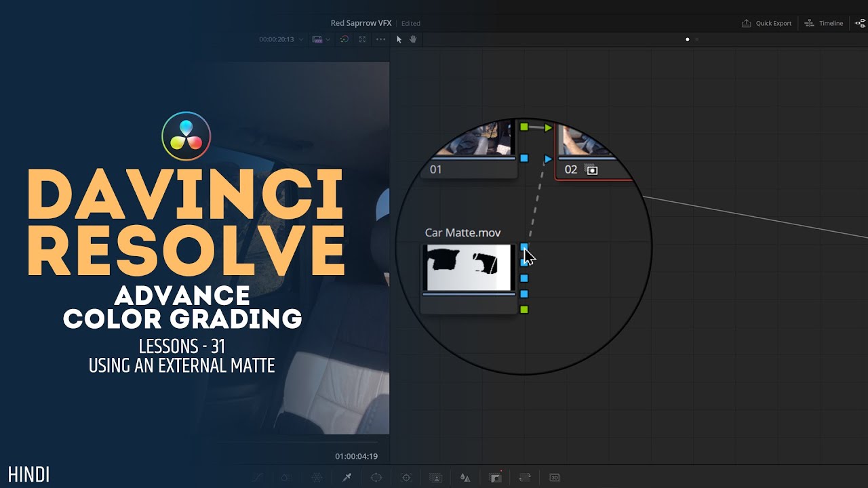Select node 02 with the red outline
868x488 pixels.
595,150
